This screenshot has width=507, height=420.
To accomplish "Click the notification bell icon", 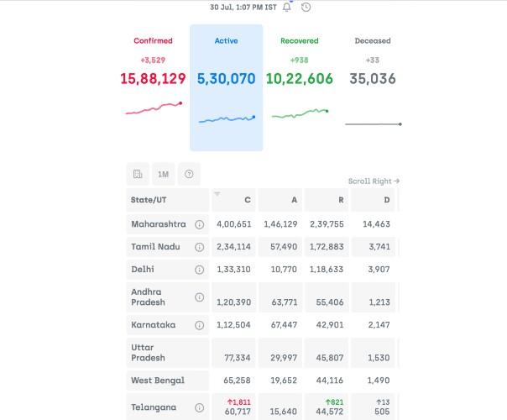I will 287,7.
